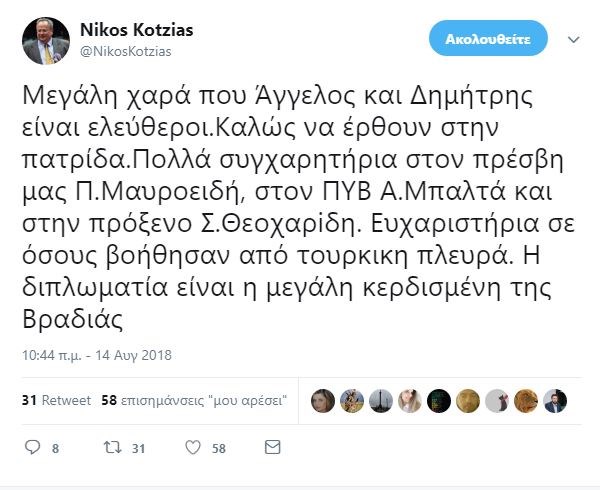
Task: Toggle the blue Ακολουθείτε follow button
Action: pyautogui.click(x=489, y=39)
